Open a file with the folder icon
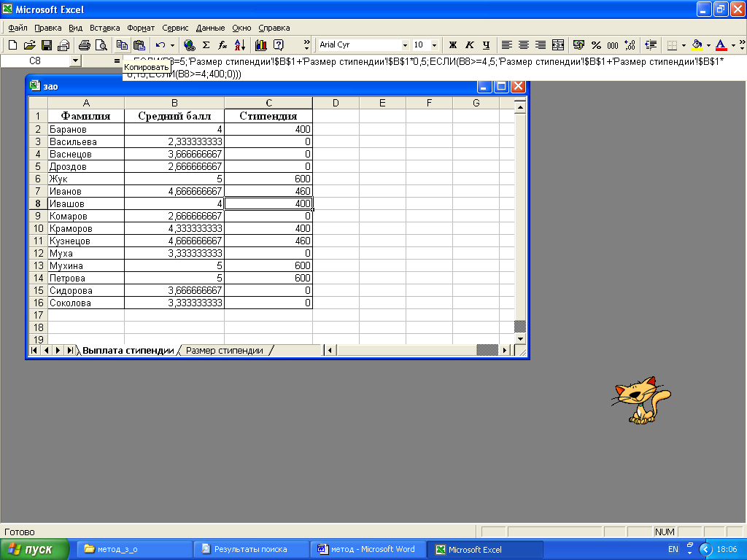 (29, 44)
